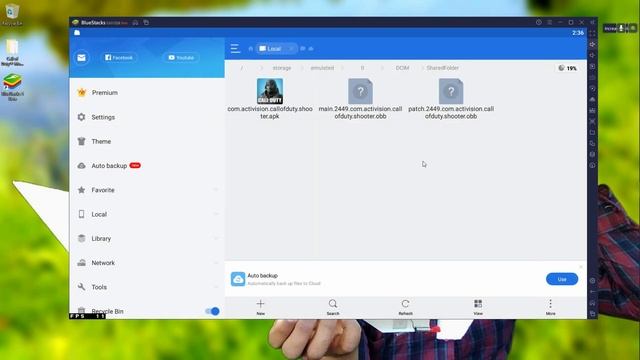Open the BlueStacks settings gear in side toolbar
This screenshot has height=360, width=640.
point(592,280)
